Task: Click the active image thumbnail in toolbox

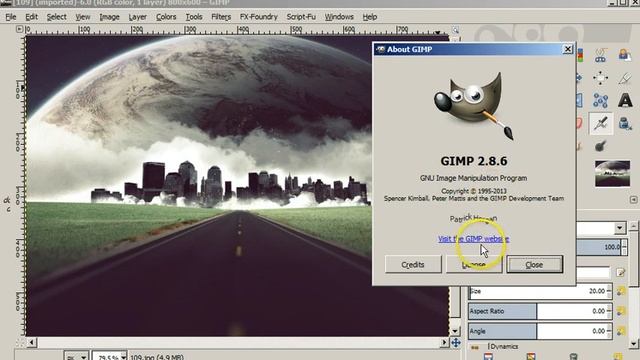Action: pos(612,173)
